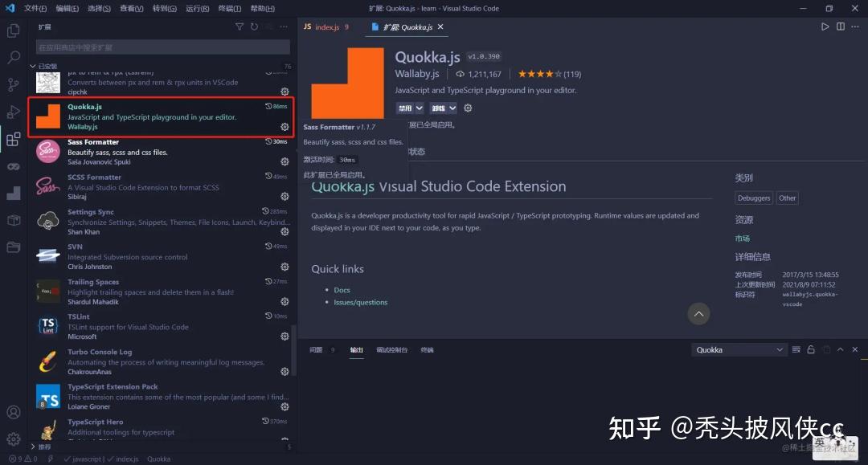Open manage gear for TypeScript Extension Pack
868x465 pixels.
coord(285,406)
